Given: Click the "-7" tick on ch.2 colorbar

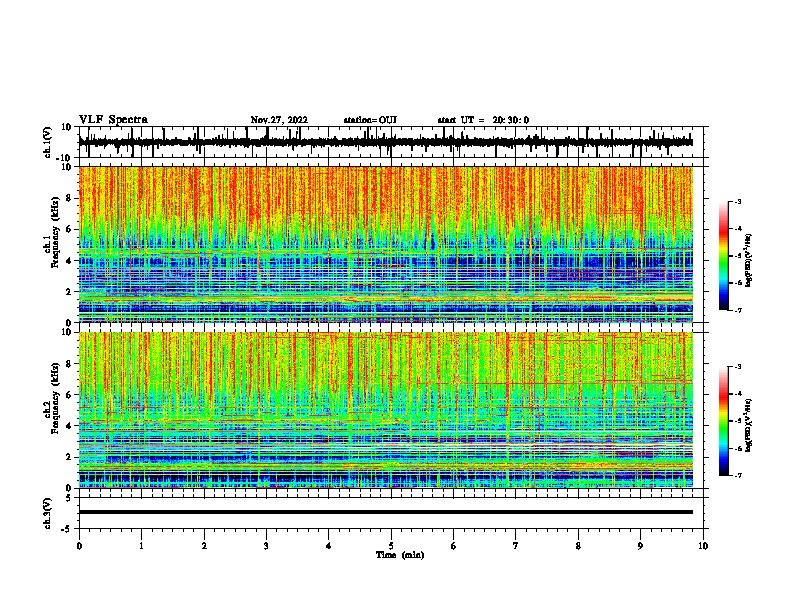Looking at the screenshot, I should click(737, 475).
